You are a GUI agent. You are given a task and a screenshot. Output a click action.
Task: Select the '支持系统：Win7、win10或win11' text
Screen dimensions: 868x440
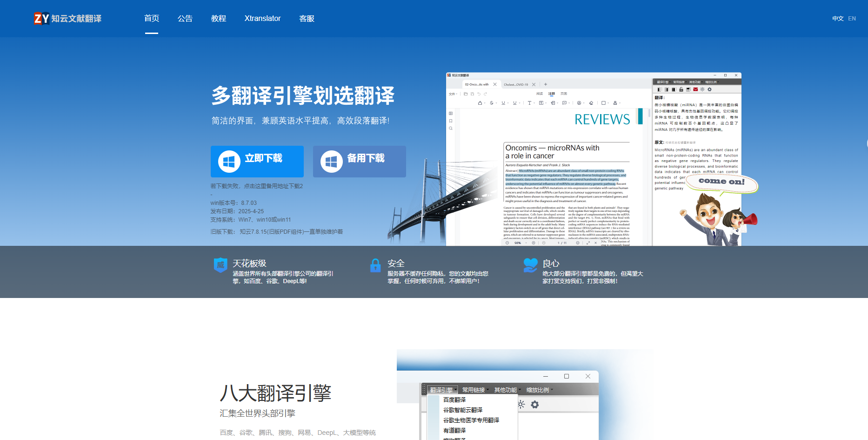click(251, 220)
